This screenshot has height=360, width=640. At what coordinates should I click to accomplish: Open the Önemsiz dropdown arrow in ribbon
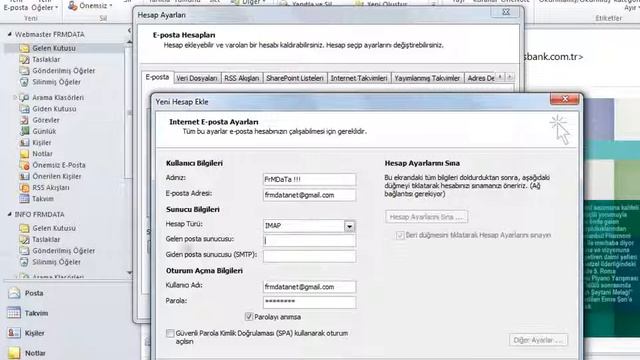point(111,6)
